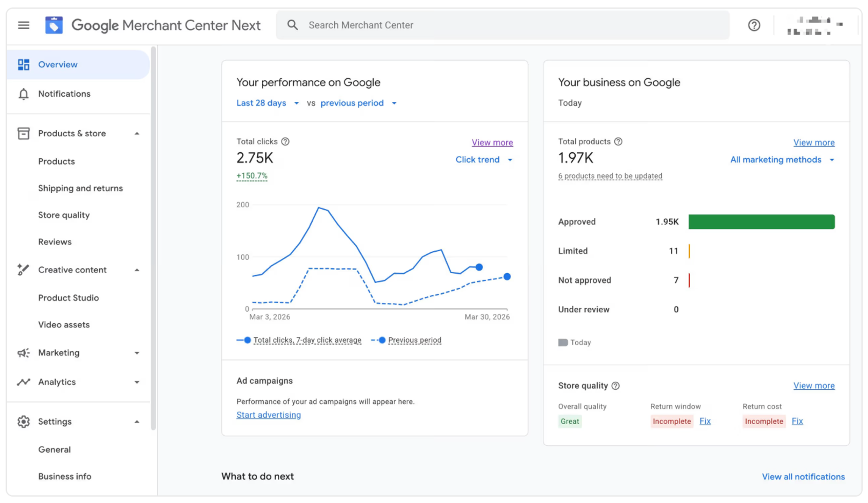Image resolution: width=868 pixels, height=503 pixels.
Task: Open the All marketing methods dropdown
Action: pyautogui.click(x=782, y=159)
